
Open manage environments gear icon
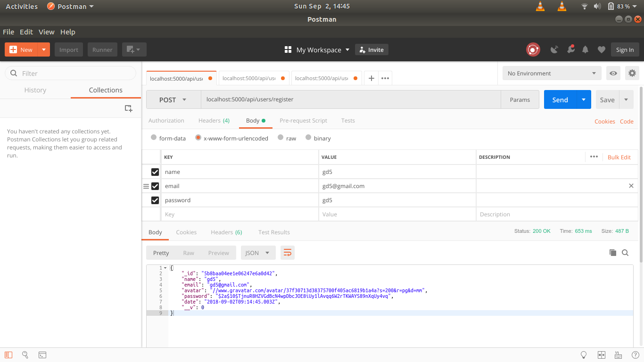point(632,73)
